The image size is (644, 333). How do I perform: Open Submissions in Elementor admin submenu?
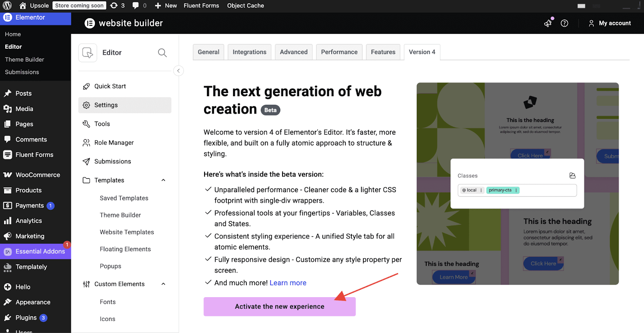[22, 72]
